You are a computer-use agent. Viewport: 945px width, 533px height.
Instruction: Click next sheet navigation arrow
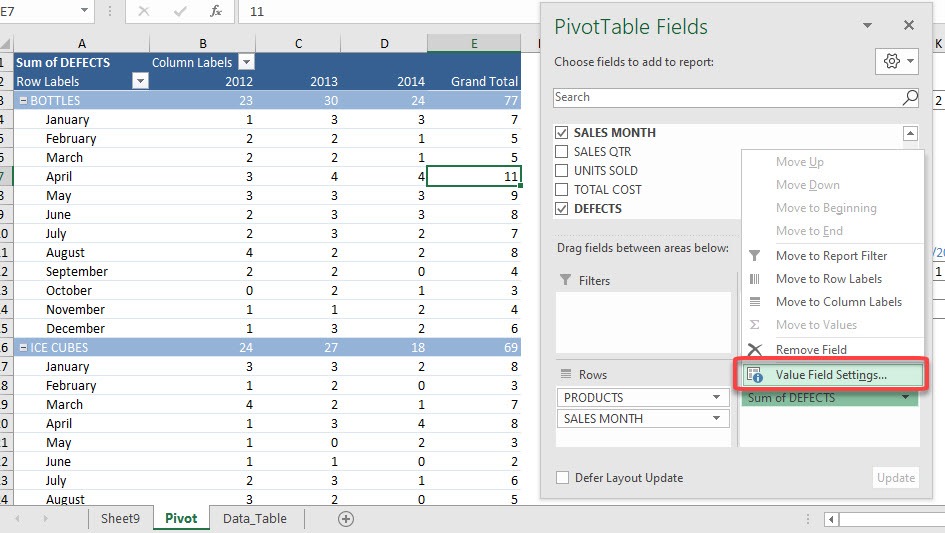(45, 519)
